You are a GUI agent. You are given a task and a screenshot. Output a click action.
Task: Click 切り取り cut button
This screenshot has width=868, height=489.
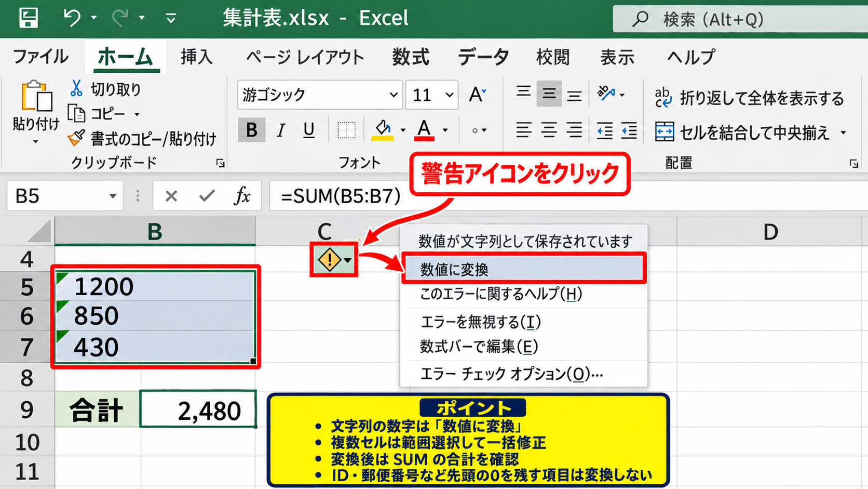105,89
